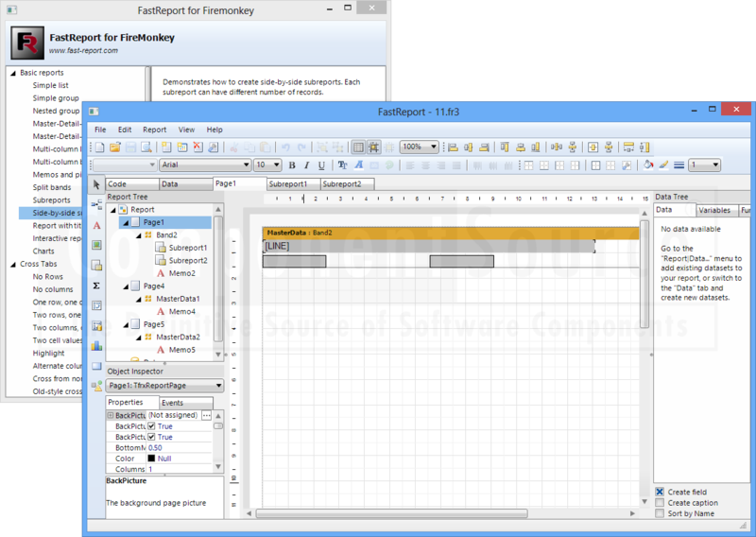Click the Space Horizontally icon
This screenshot has width=756, height=537.
tap(557, 147)
